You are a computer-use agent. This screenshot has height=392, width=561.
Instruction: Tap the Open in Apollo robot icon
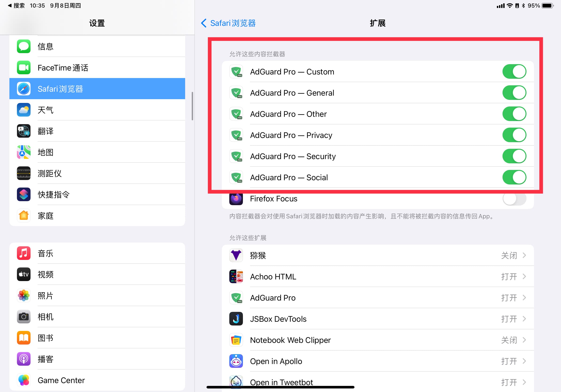click(236, 361)
